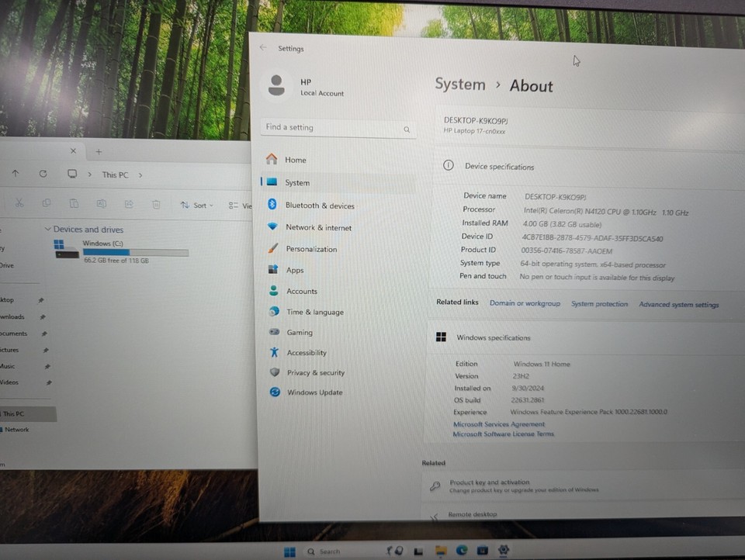Select This PC in Explorer navigation pane
745x560 pixels.
click(x=14, y=413)
